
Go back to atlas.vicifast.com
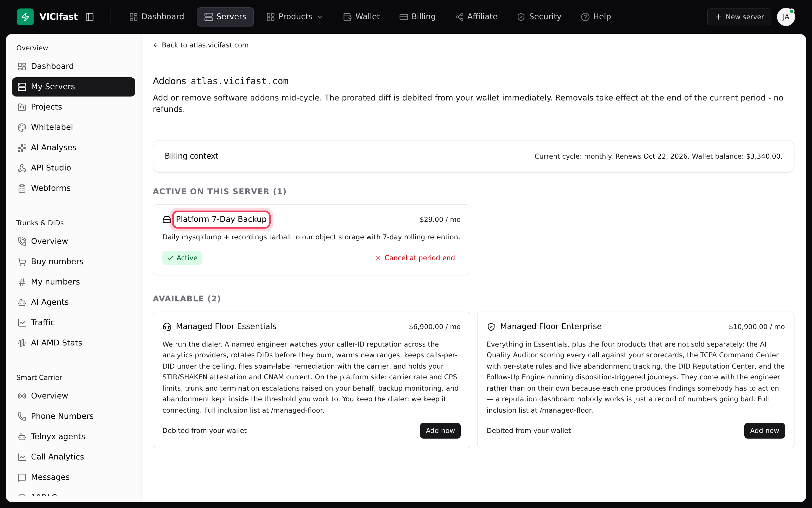pyautogui.click(x=201, y=45)
